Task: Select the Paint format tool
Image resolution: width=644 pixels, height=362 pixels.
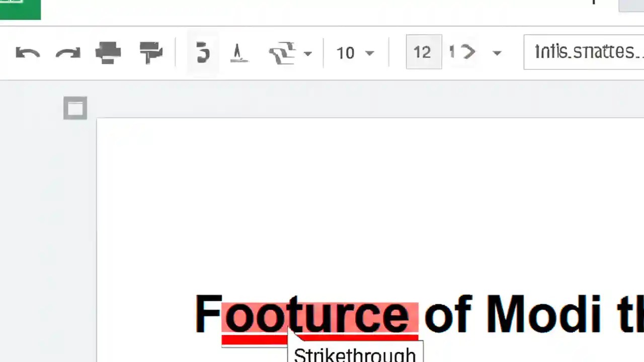Action: (x=151, y=52)
